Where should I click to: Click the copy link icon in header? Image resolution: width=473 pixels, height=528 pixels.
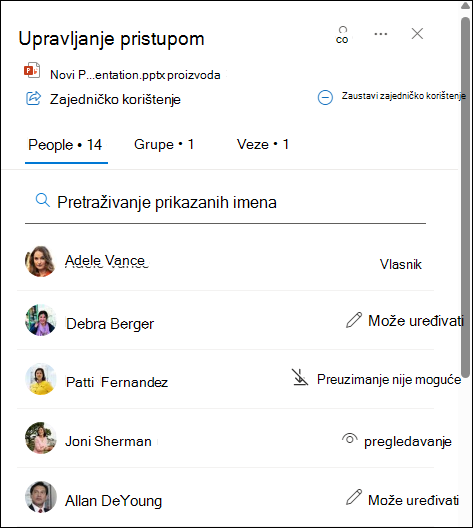pyautogui.click(x=342, y=35)
